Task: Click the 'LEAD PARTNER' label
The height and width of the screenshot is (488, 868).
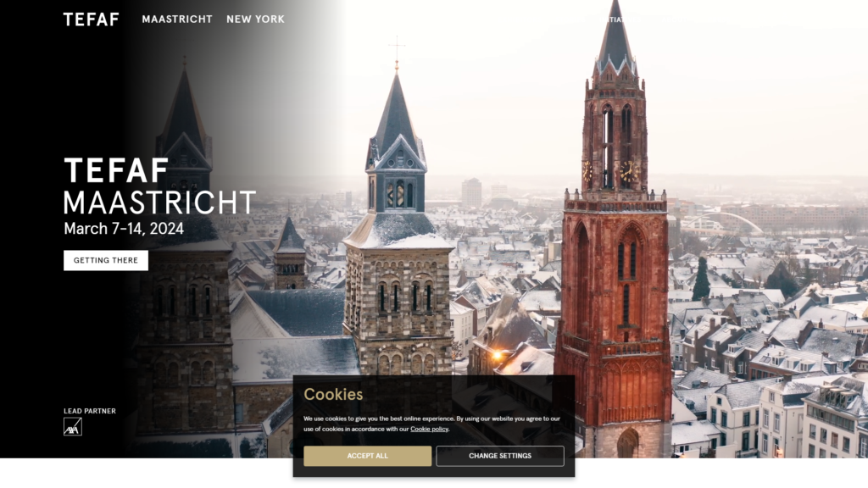Action: pos(90,411)
